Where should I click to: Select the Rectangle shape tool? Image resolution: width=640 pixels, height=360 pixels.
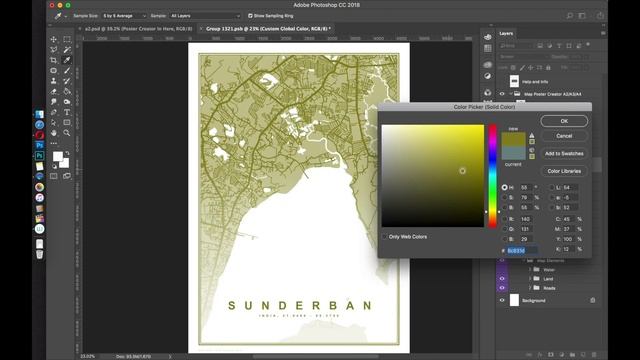tap(67, 122)
